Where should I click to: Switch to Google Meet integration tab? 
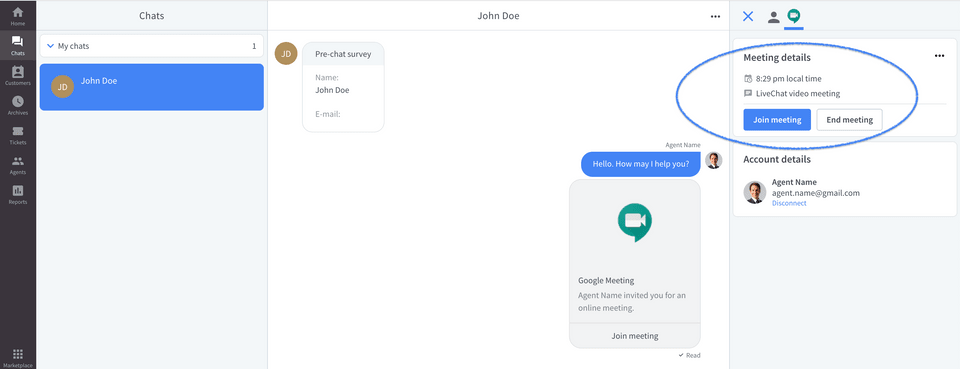(794, 16)
